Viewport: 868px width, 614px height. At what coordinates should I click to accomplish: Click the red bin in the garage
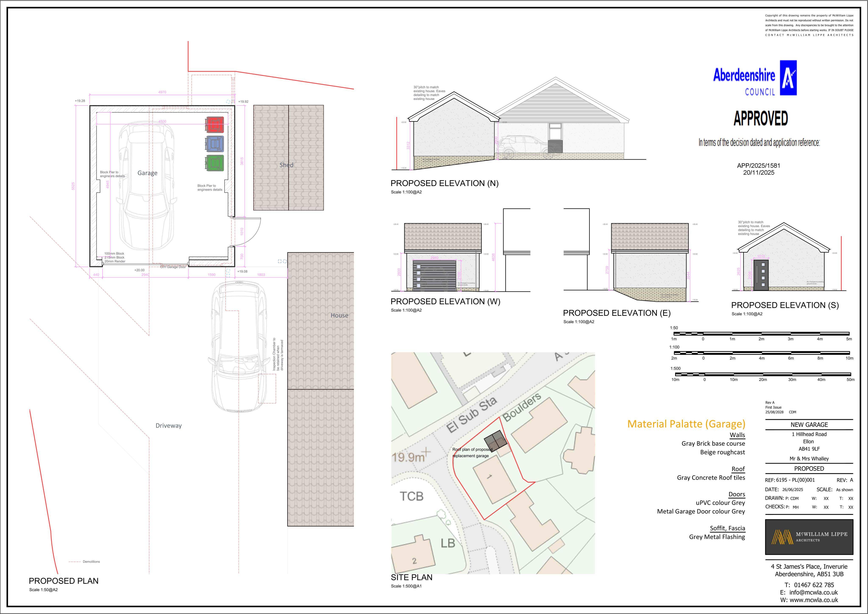pyautogui.click(x=215, y=124)
